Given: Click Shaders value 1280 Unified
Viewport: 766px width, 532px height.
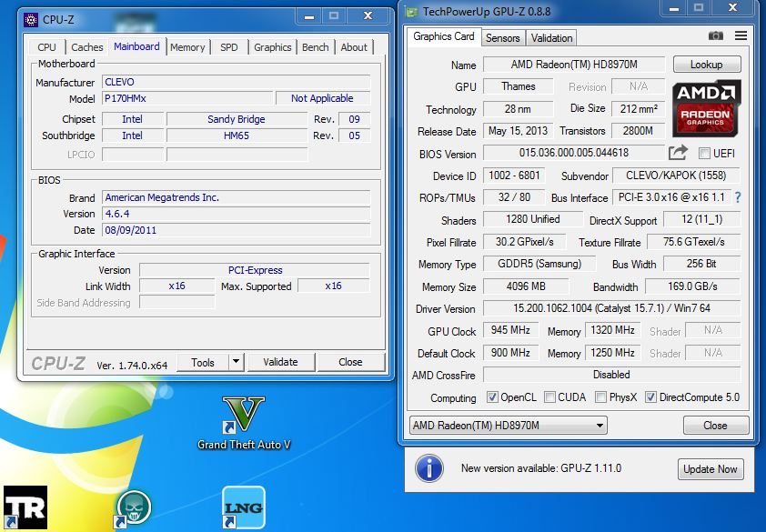Looking at the screenshot, I should click(x=533, y=219).
